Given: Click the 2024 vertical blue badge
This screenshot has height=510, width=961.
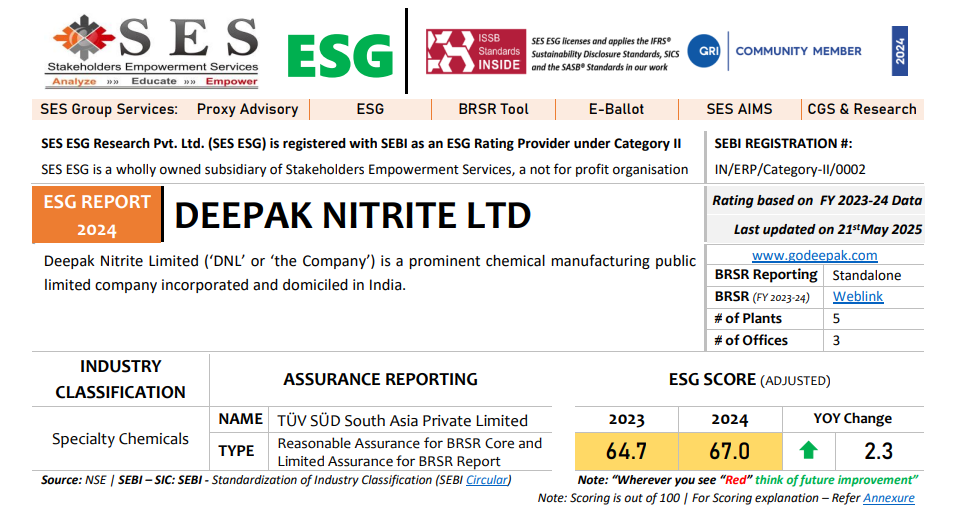Looking at the screenshot, I should click(900, 51).
